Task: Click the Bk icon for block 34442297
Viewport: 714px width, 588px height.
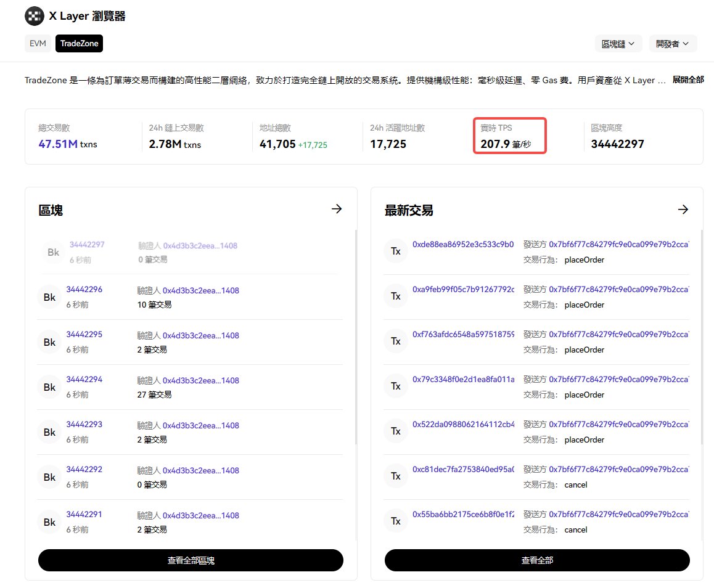Action: 53,252
